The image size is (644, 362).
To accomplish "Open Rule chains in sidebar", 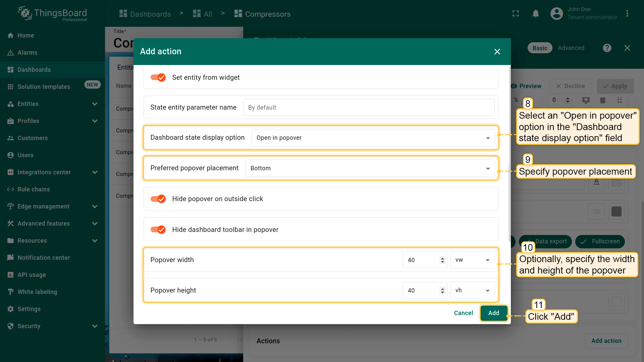I will 34,189.
